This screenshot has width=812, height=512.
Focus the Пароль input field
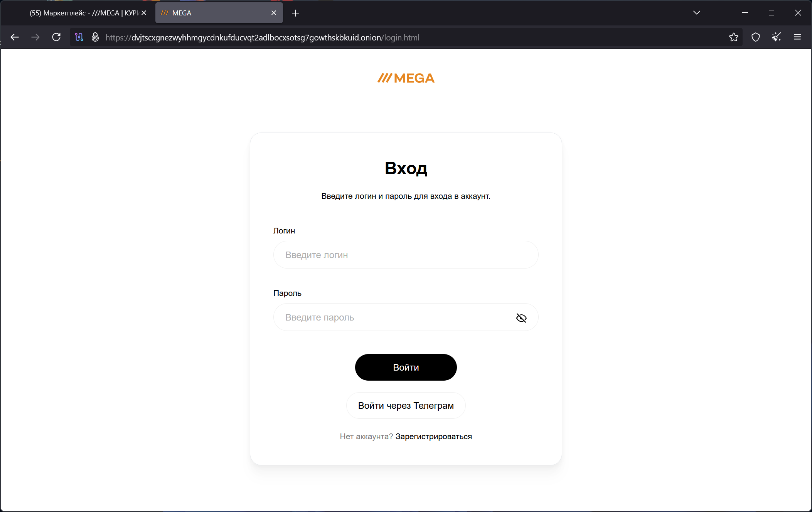[393, 317]
